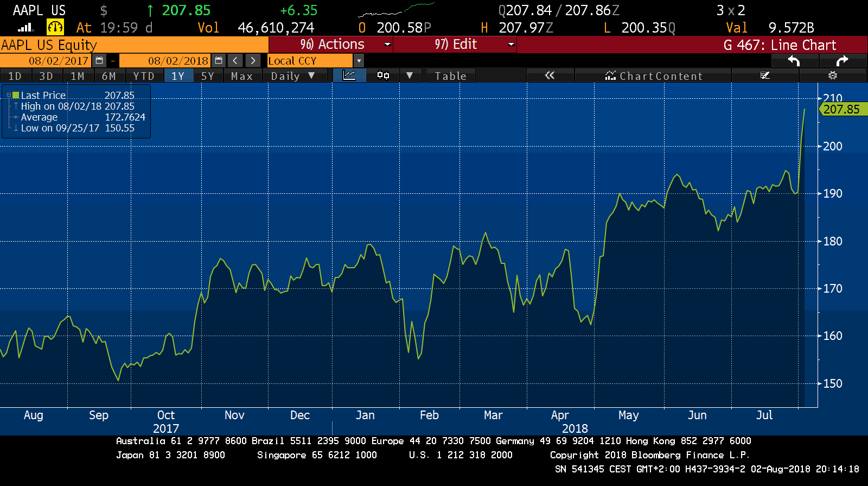
Task: Collapse the Last Price legend tree
Action: coord(9,96)
